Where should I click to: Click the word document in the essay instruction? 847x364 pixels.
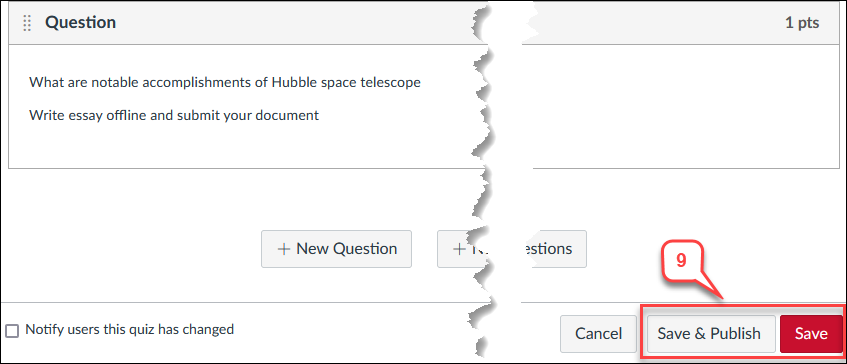pos(290,116)
